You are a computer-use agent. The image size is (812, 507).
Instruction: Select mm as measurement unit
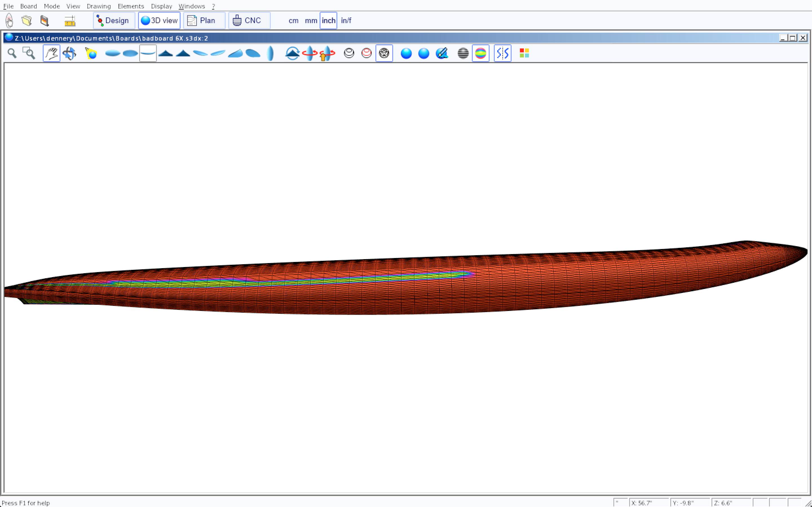click(x=311, y=21)
